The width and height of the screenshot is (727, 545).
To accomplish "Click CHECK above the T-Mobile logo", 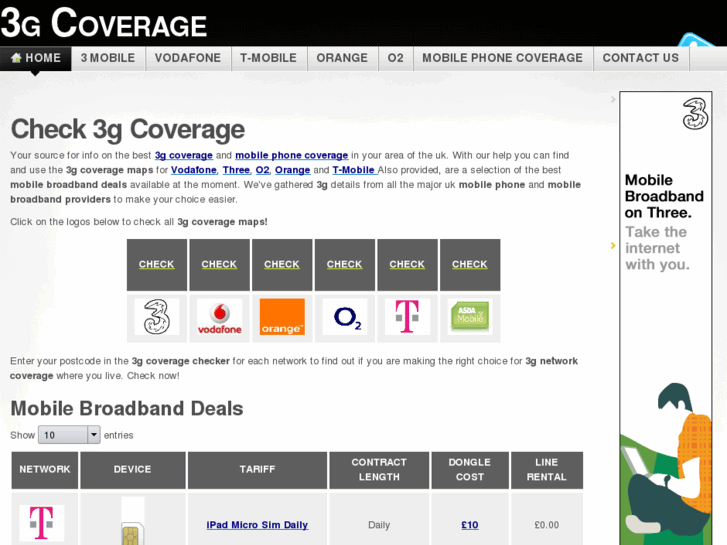I will coord(407,264).
